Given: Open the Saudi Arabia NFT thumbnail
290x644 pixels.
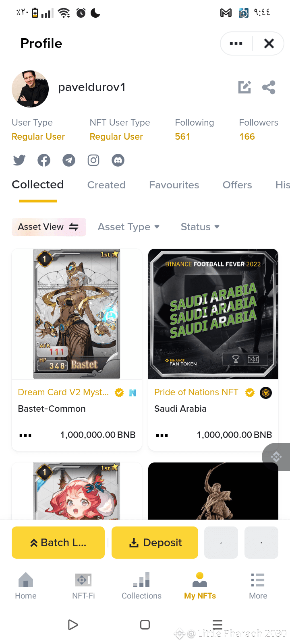Looking at the screenshot, I should coord(213,314).
